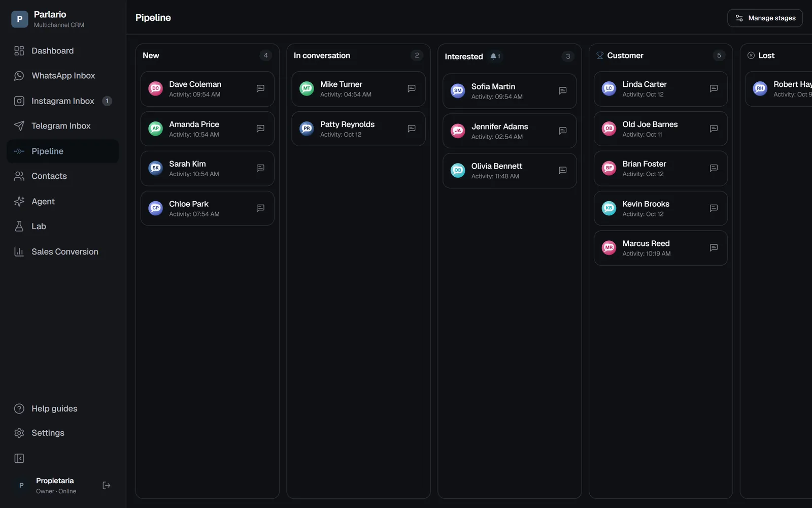Open chat icon on Marcus Reed card

[714, 248]
